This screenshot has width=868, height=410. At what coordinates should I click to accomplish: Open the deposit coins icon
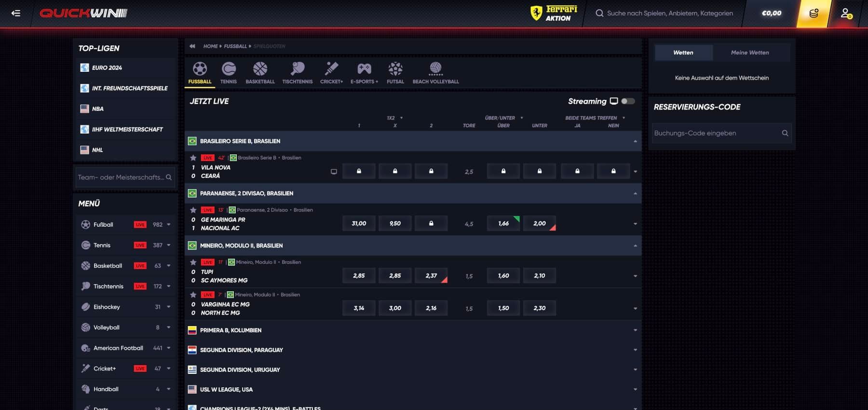point(814,14)
